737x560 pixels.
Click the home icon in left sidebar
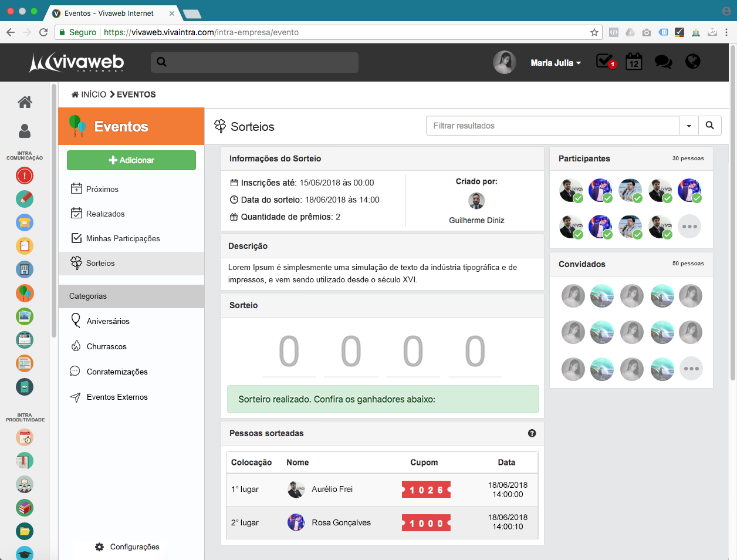pyautogui.click(x=25, y=102)
